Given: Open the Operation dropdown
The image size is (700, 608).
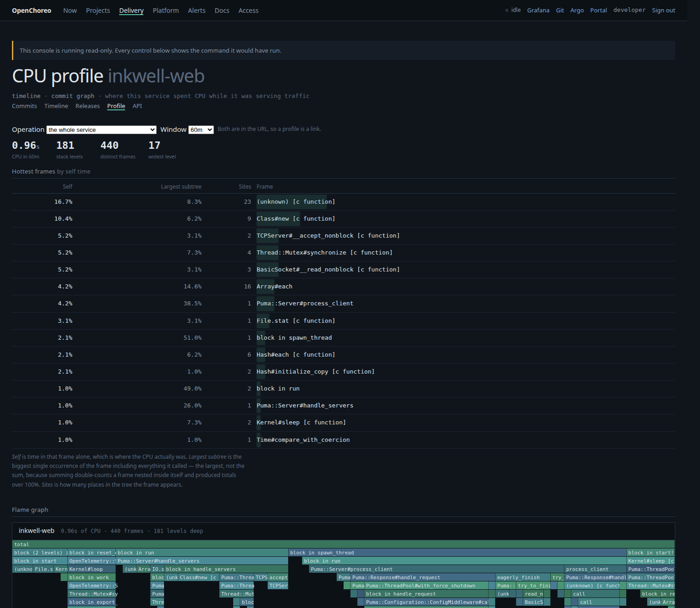Looking at the screenshot, I should click(101, 130).
